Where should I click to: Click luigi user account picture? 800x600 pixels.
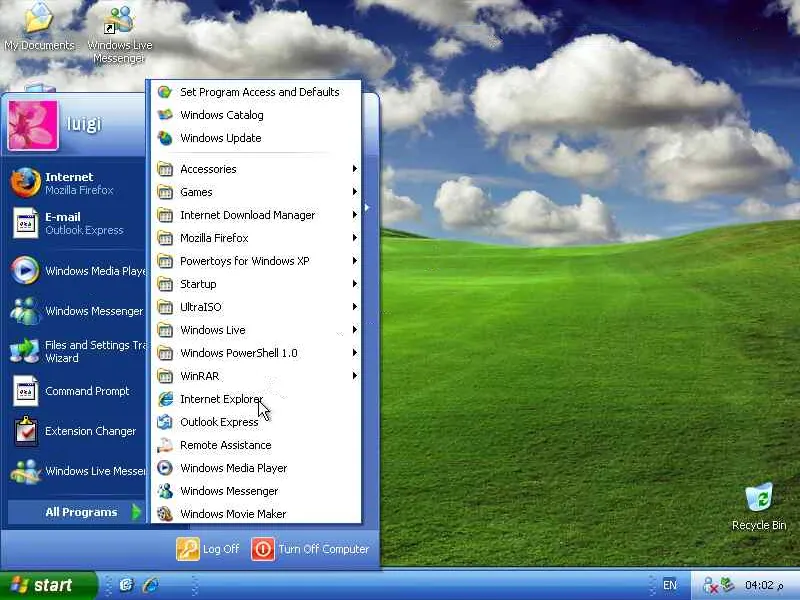click(x=33, y=125)
